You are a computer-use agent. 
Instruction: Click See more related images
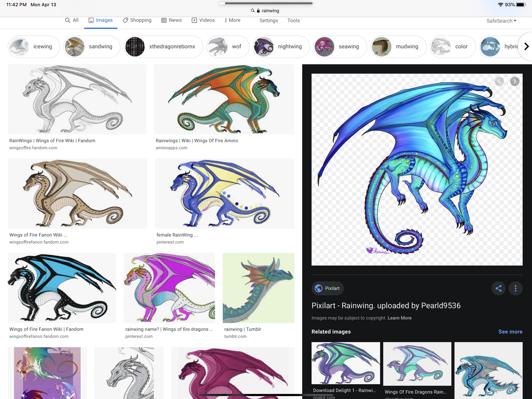(x=510, y=332)
